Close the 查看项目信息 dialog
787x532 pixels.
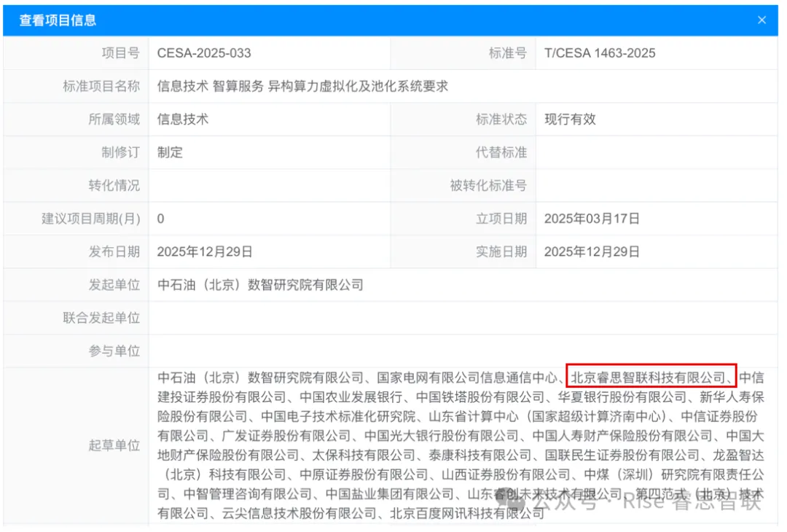[761, 20]
